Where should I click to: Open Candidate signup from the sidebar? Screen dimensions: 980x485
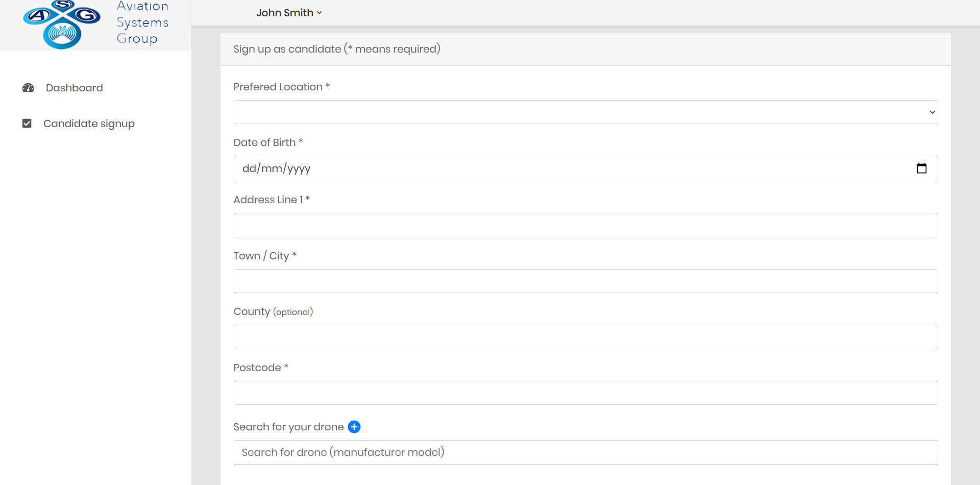tap(89, 124)
